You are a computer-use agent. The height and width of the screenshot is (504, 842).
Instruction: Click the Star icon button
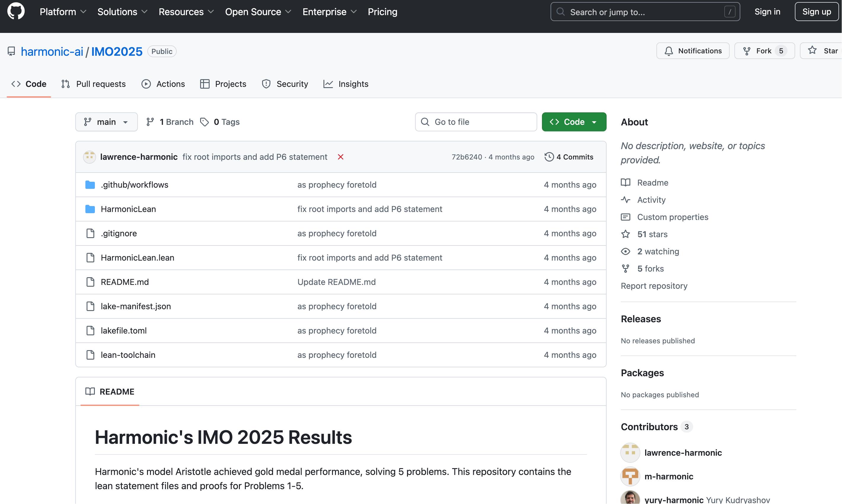coord(812,51)
